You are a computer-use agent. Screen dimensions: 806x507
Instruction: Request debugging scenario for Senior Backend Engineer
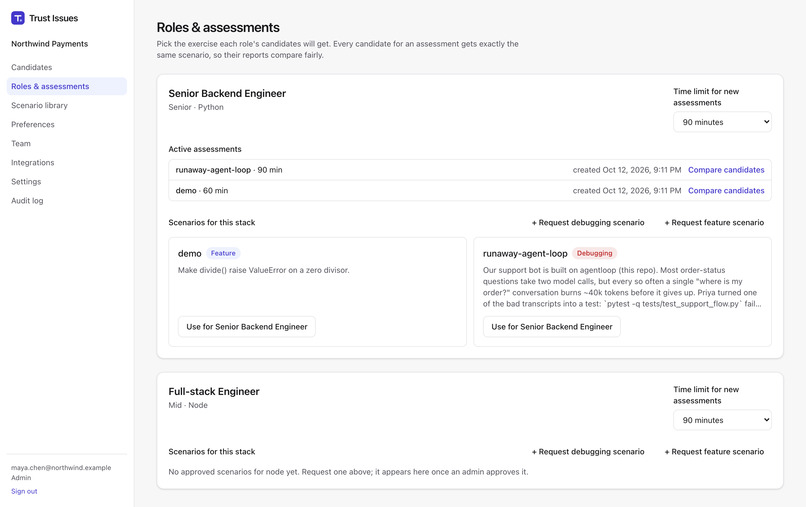(x=588, y=223)
